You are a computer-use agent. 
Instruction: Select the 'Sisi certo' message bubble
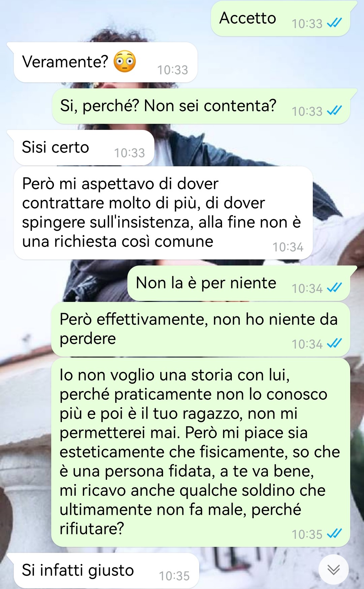[84, 148]
